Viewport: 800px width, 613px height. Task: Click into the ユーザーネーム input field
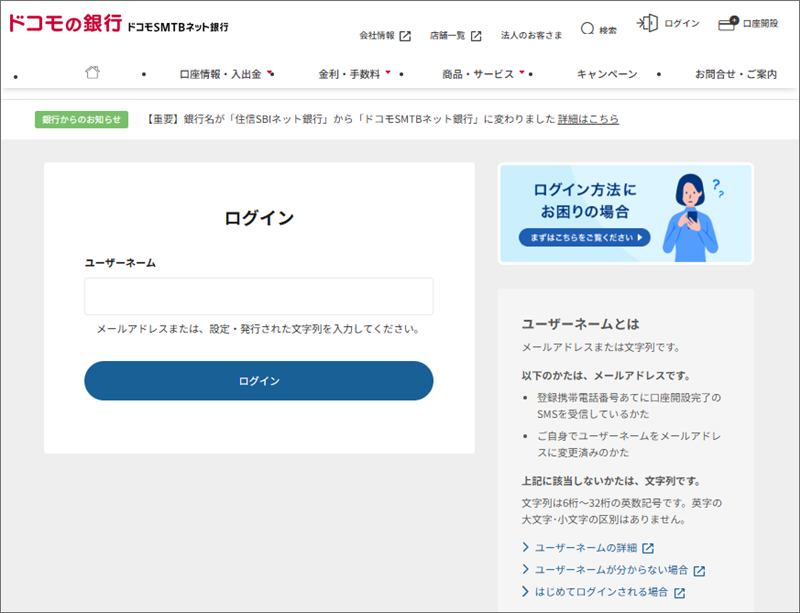(259, 297)
